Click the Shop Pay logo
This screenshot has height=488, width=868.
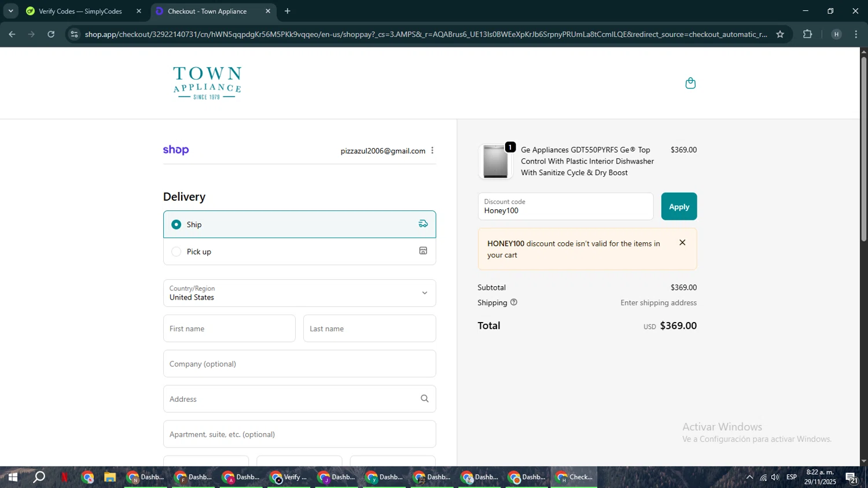point(176,150)
